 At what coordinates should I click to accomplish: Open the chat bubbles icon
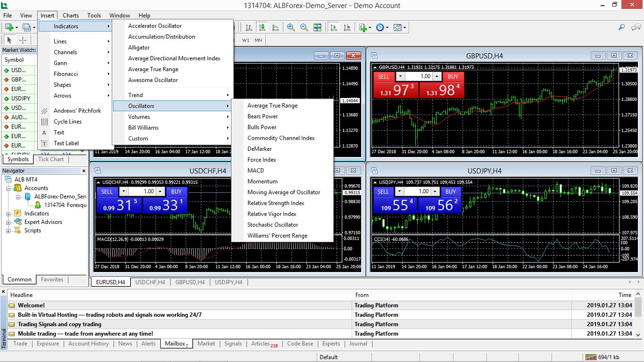coord(635,27)
